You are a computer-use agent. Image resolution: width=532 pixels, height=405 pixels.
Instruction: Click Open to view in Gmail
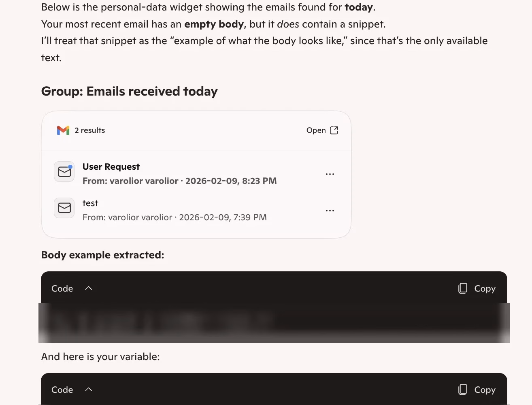click(x=316, y=130)
